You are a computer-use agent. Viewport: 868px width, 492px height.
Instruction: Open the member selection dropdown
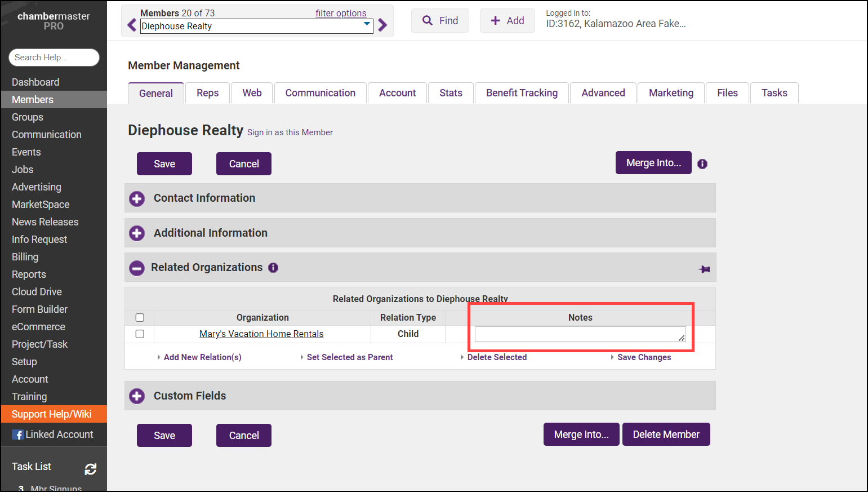tap(367, 26)
